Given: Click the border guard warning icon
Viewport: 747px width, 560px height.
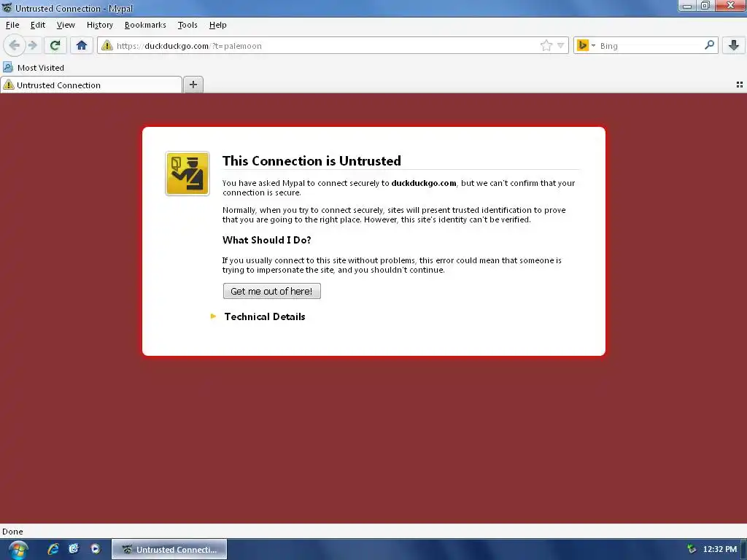Looking at the screenshot, I should pyautogui.click(x=187, y=174).
